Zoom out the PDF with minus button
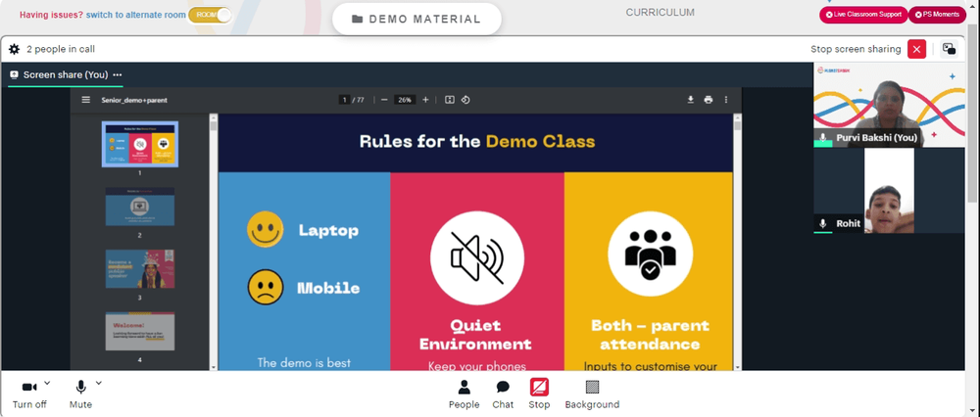The image size is (980, 417). (384, 100)
